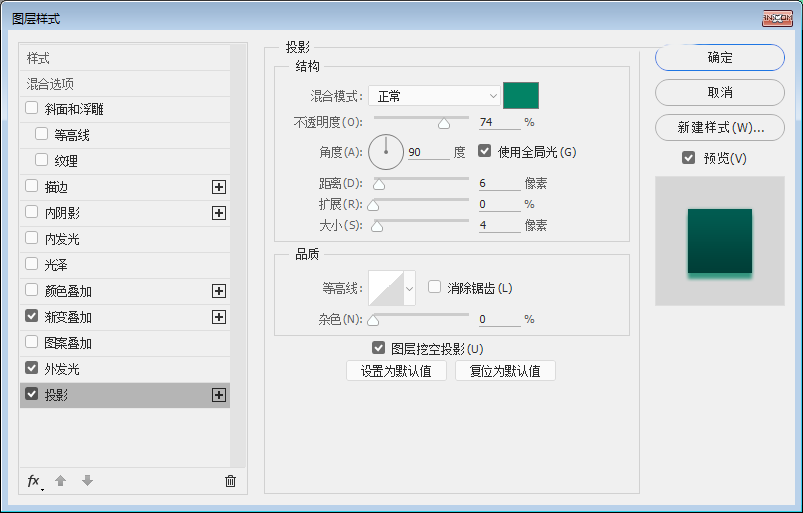The height and width of the screenshot is (513, 803).
Task: Click the 扩展 slider handle
Action: [373, 205]
